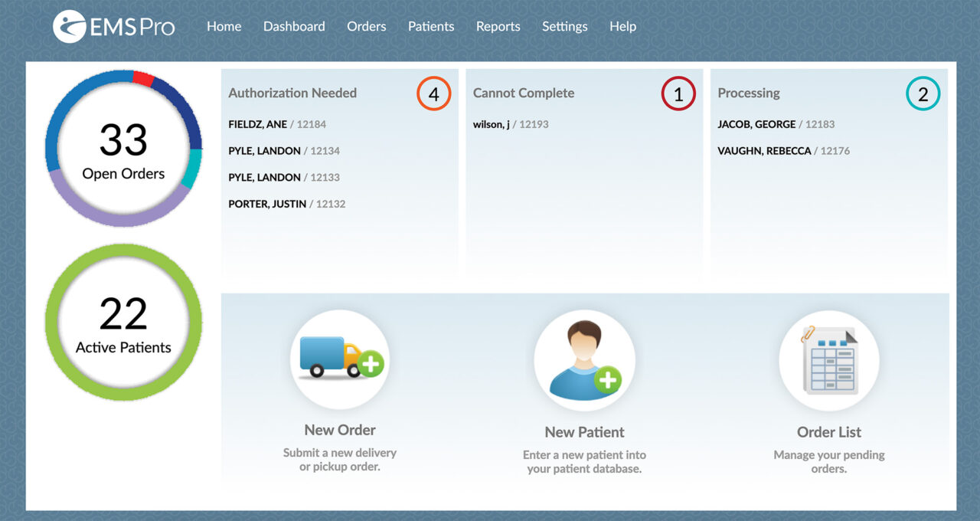Go to the Reports menu
This screenshot has width=980, height=521.
coord(498,26)
